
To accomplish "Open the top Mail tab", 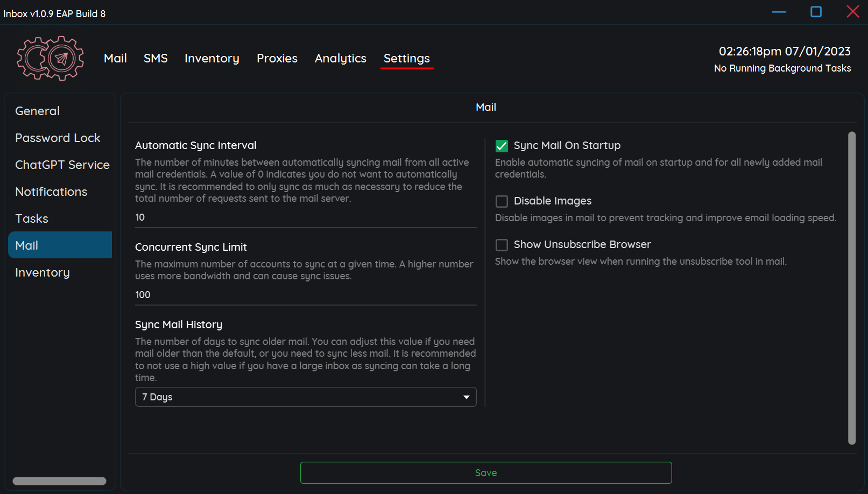I will (x=115, y=58).
